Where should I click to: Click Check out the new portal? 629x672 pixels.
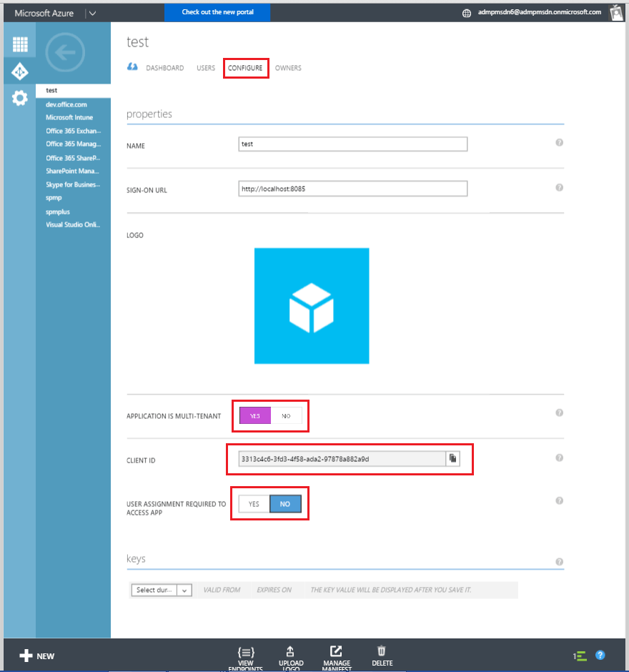(x=217, y=12)
